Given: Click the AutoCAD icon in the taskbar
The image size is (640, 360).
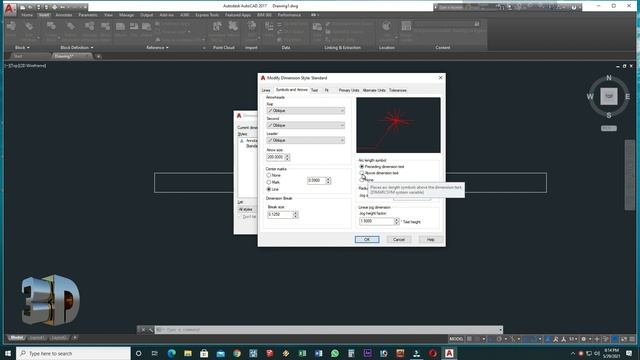Looking at the screenshot, I should (x=449, y=353).
